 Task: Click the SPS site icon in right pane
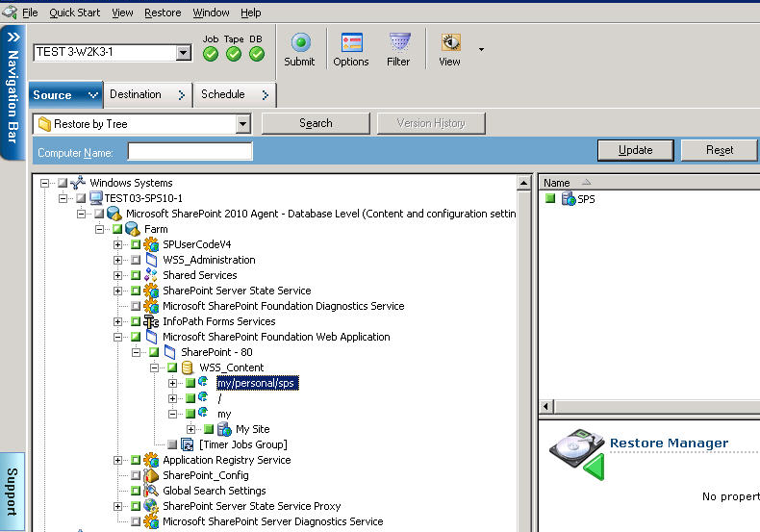coord(569,199)
